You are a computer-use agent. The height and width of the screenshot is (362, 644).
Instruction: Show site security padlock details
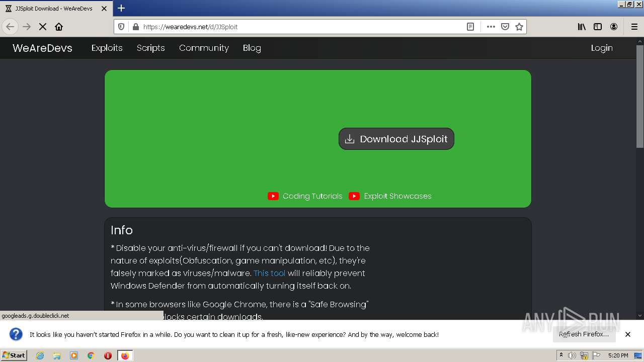coord(135,27)
